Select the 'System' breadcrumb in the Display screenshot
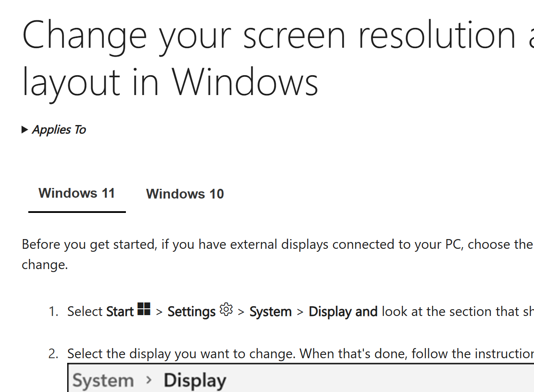 (103, 380)
